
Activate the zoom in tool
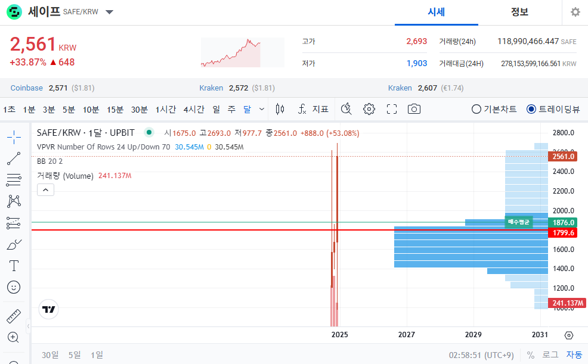tap(13, 337)
